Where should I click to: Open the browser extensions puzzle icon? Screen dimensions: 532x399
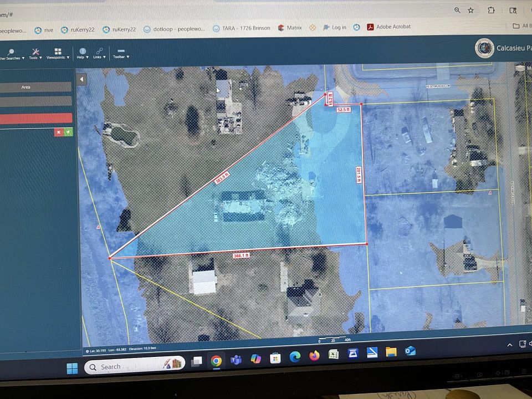pos(491,10)
